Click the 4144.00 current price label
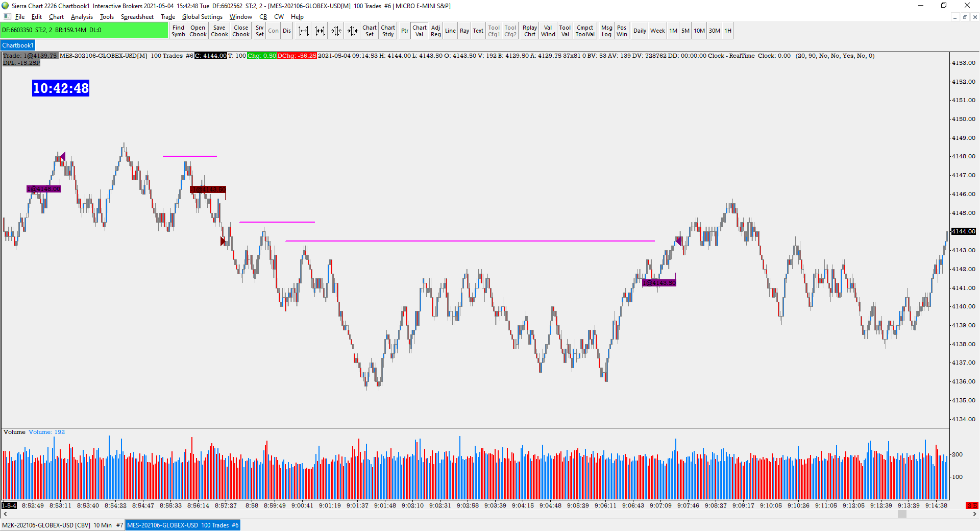 coord(964,231)
